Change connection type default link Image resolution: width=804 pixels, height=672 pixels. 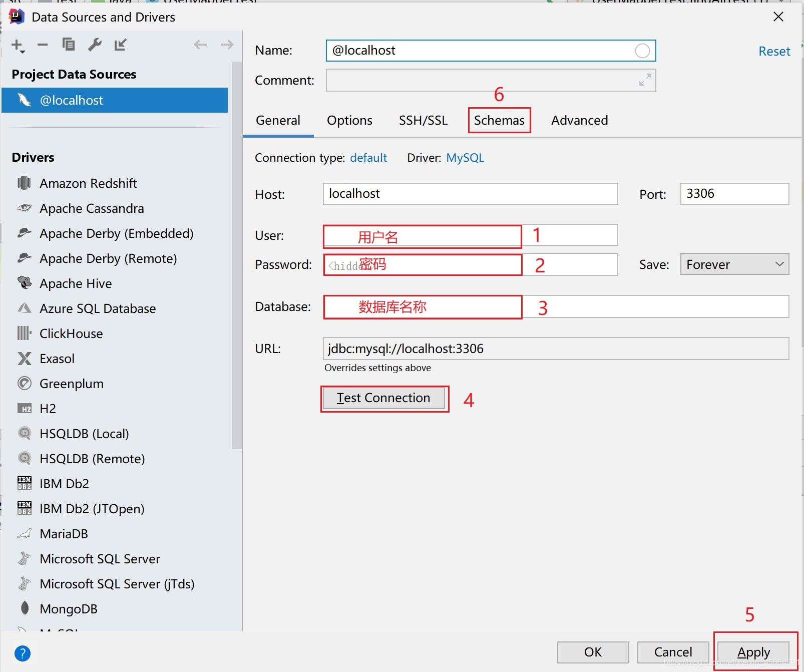point(368,158)
